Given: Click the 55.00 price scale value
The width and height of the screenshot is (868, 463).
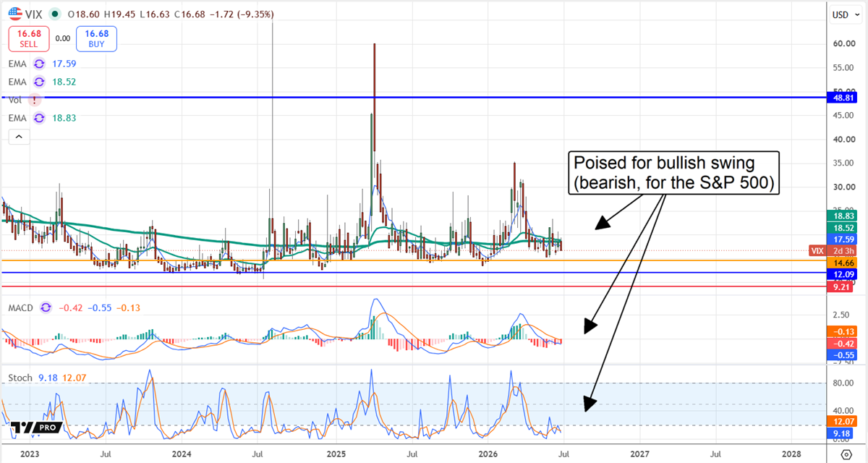Looking at the screenshot, I should [x=843, y=67].
